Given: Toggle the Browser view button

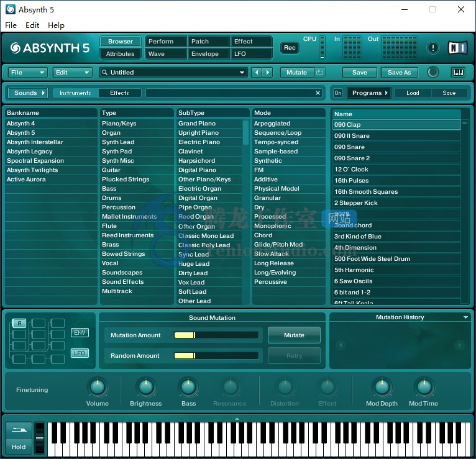Looking at the screenshot, I should 120,41.
